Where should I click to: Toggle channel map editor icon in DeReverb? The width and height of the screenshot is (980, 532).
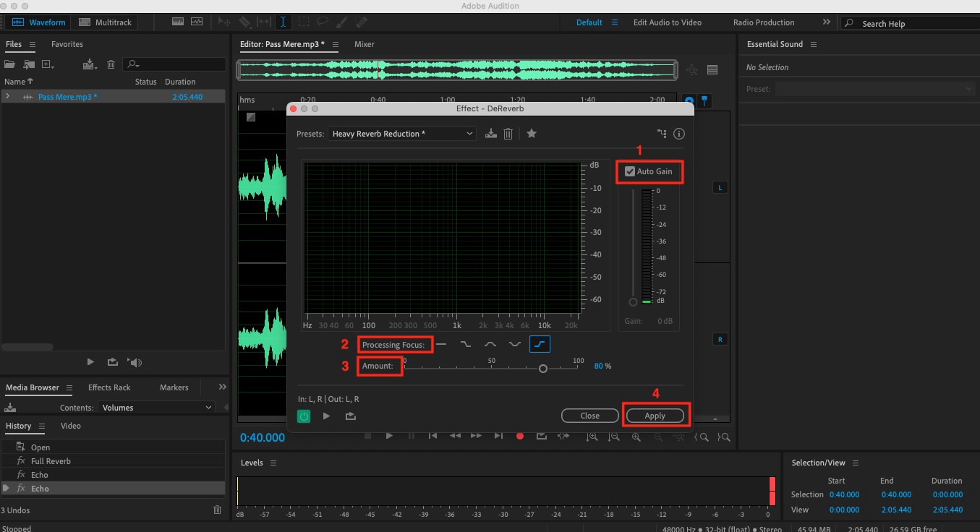click(662, 134)
